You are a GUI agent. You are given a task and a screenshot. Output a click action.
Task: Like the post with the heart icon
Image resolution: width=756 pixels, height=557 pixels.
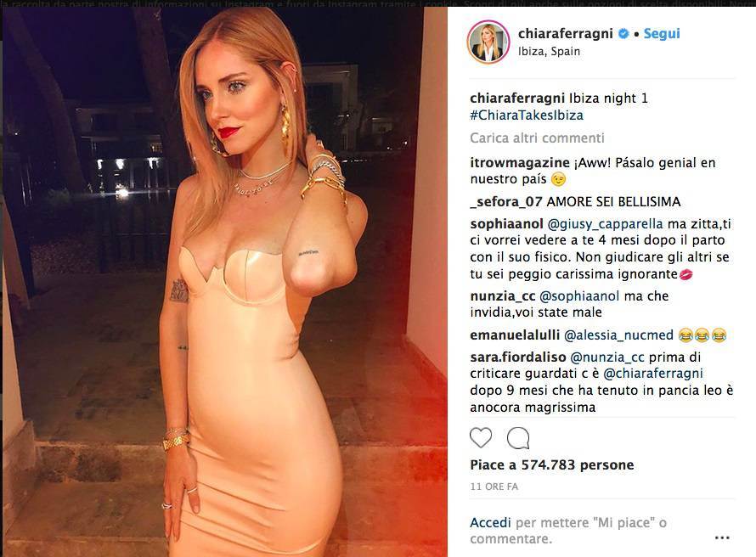pyautogui.click(x=481, y=437)
